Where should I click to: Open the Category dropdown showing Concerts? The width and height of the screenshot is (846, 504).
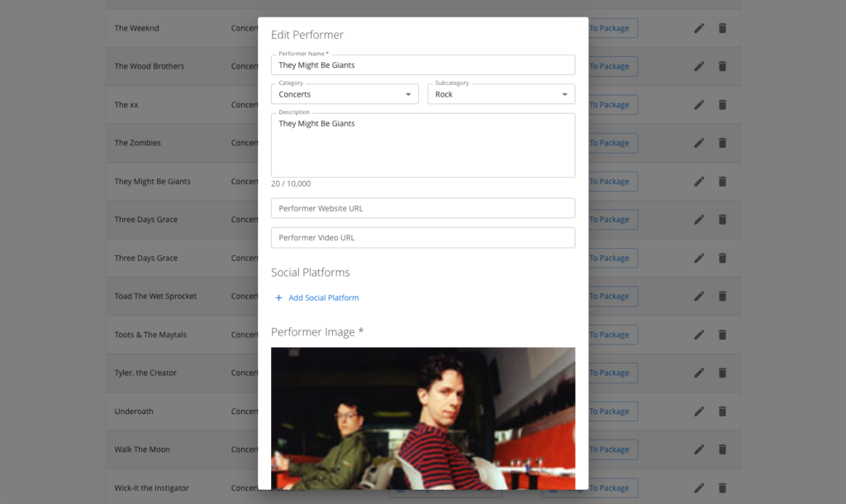coord(345,94)
